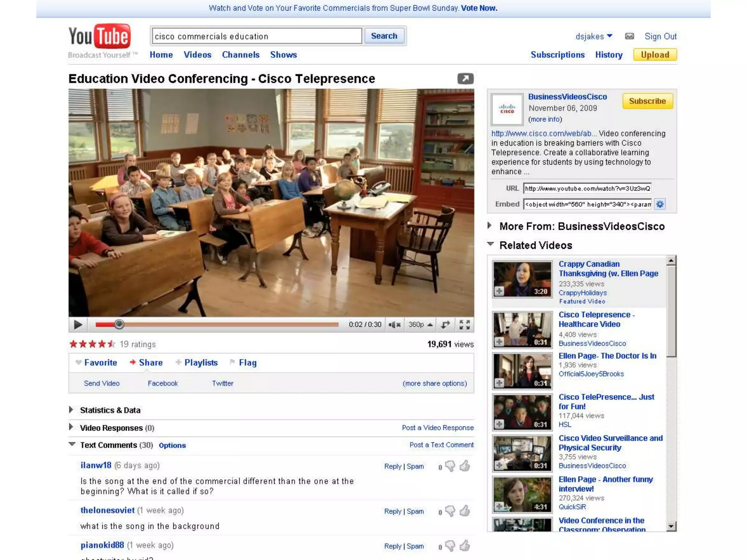This screenshot has height=560, width=747.
Task: Customize embed code gear icon
Action: 660,204
